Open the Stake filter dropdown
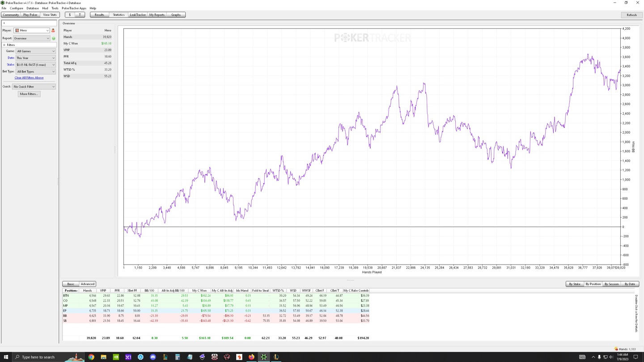644x362 pixels. pos(36,65)
